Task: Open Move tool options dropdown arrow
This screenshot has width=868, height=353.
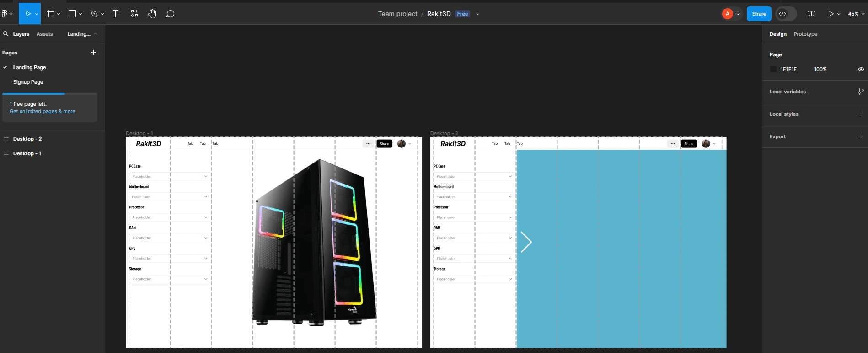Action: pos(37,14)
